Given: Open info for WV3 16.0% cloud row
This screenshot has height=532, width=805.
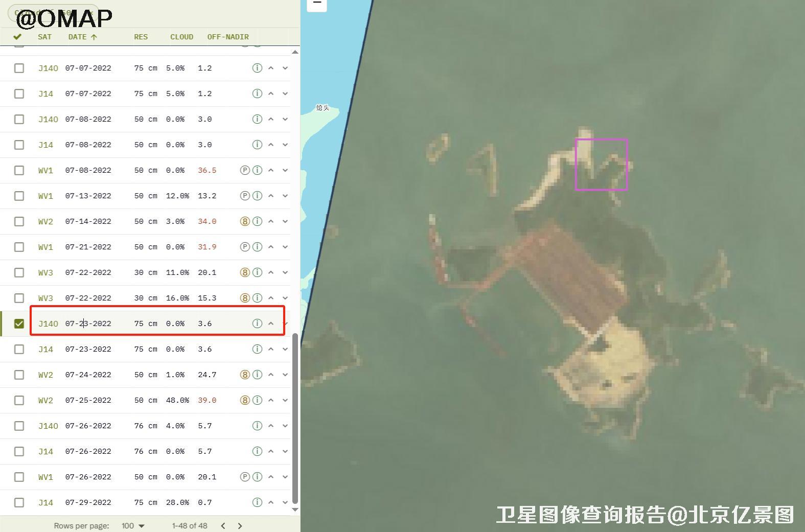Looking at the screenshot, I should pyautogui.click(x=257, y=298).
